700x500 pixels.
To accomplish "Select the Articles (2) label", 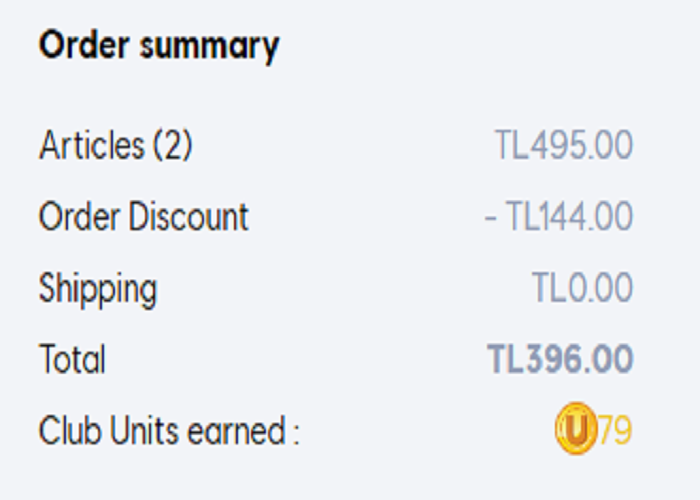I will pos(116,145).
